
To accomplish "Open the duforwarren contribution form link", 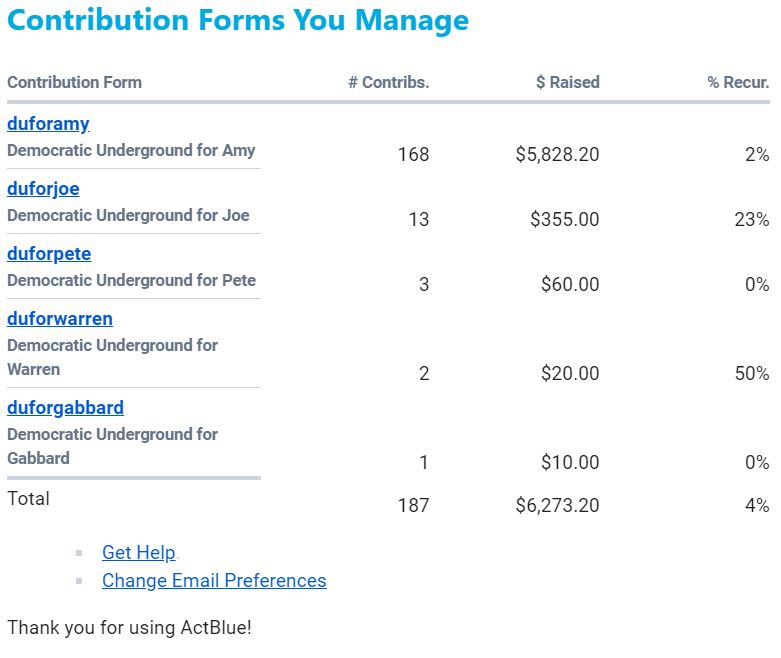I will tap(60, 319).
